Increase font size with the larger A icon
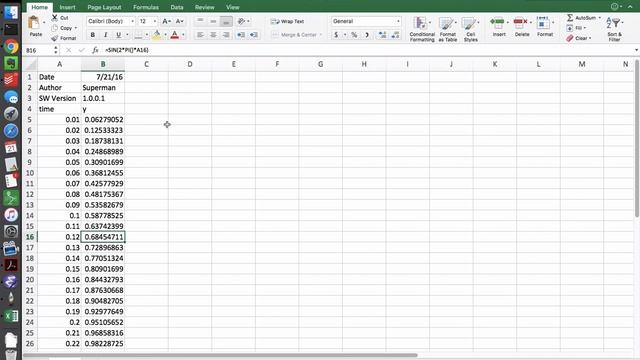The image size is (640, 360). coord(166,21)
